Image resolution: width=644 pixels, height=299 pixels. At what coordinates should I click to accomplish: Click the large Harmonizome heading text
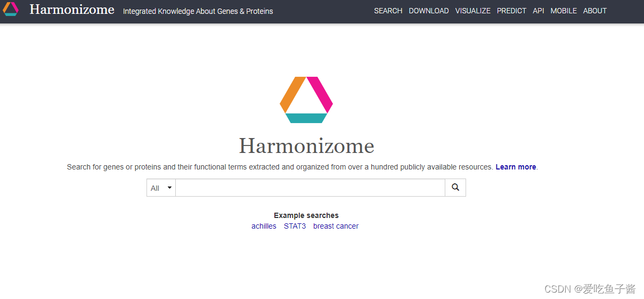pos(306,146)
